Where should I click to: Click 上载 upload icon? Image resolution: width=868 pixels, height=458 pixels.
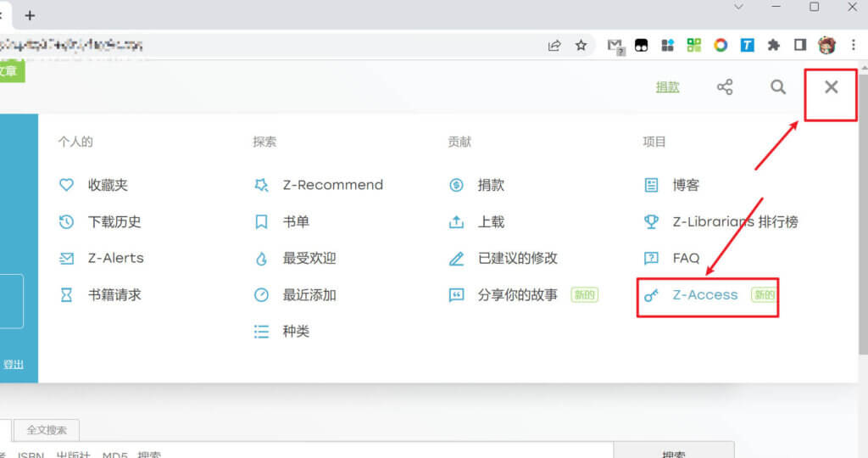point(456,221)
